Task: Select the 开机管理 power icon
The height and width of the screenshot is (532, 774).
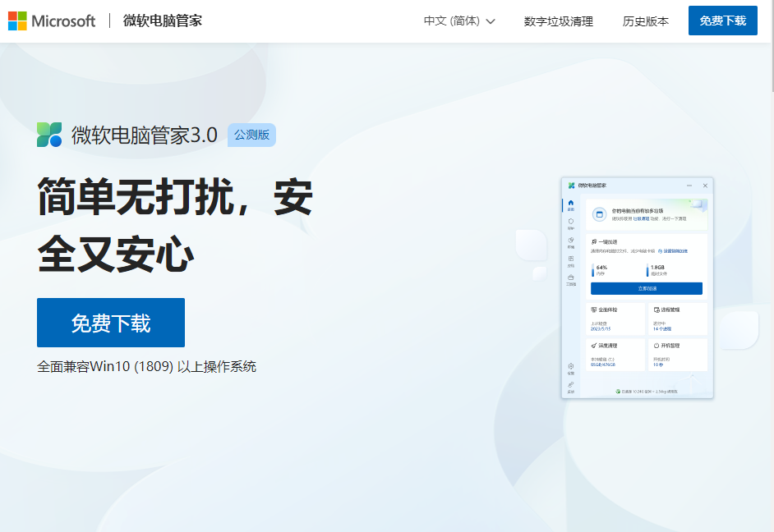Action: click(657, 346)
